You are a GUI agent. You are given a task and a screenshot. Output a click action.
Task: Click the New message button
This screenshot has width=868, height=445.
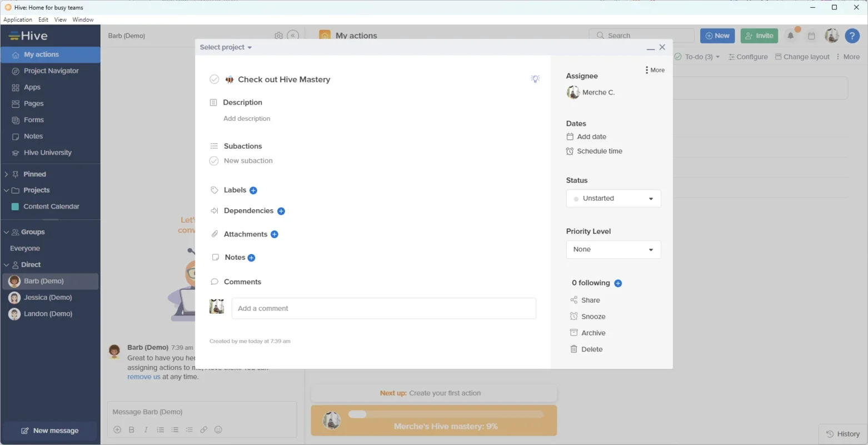(50, 431)
